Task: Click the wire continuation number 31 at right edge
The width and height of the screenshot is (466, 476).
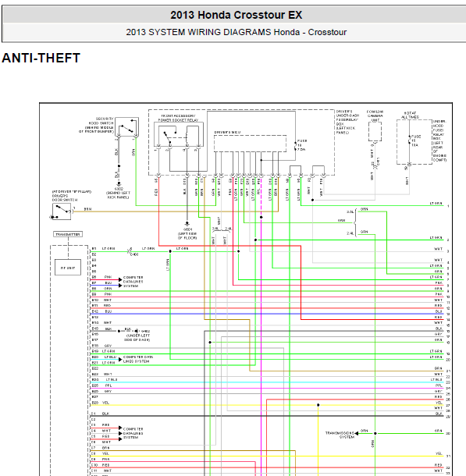Action: [448, 456]
